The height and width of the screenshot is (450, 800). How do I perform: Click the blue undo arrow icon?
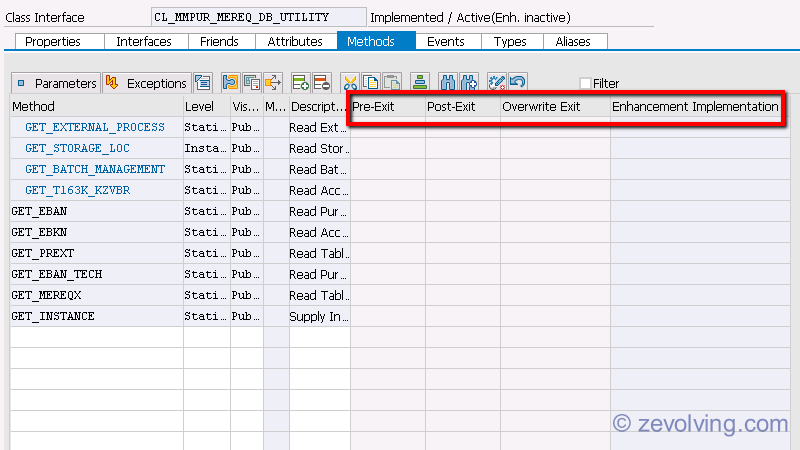(x=517, y=83)
